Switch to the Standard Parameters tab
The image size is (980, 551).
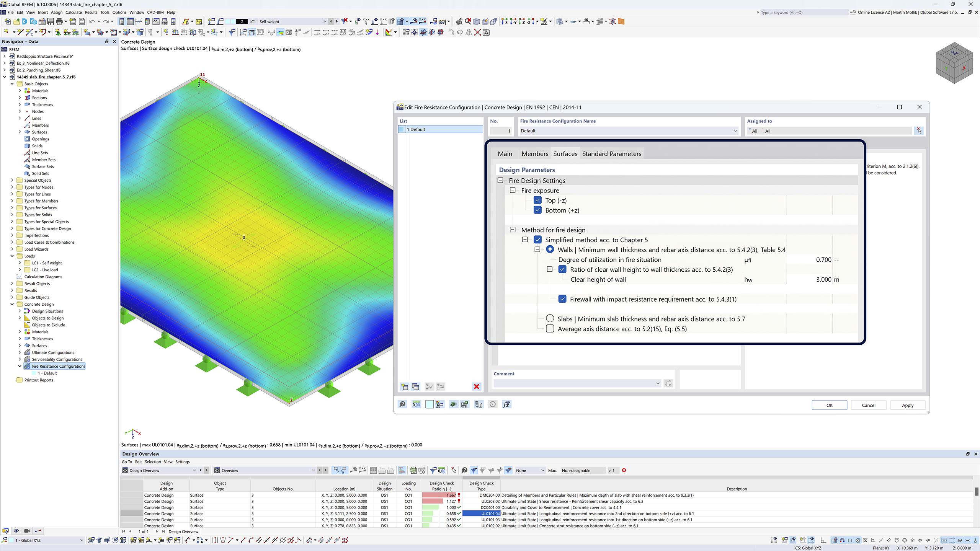pos(611,153)
